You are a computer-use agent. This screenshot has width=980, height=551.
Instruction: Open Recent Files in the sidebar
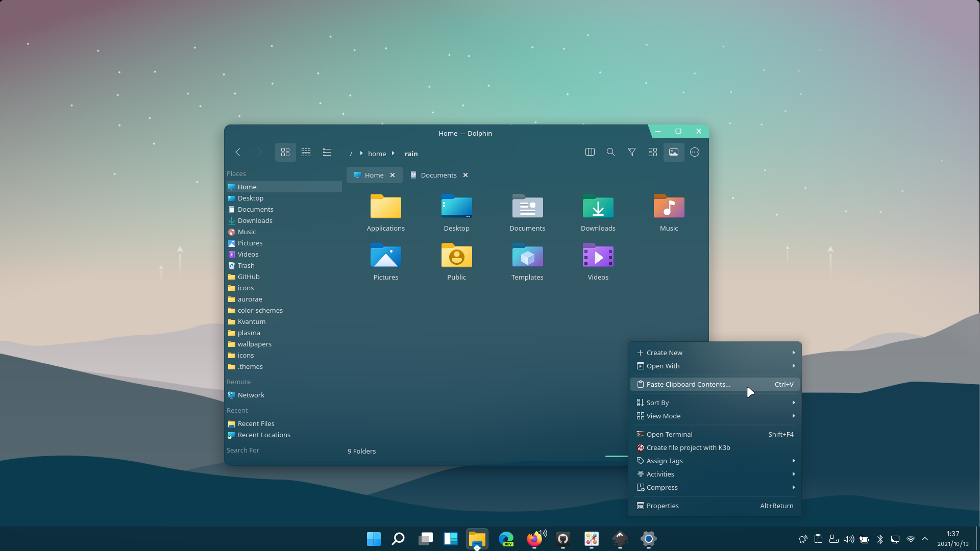(284, 424)
